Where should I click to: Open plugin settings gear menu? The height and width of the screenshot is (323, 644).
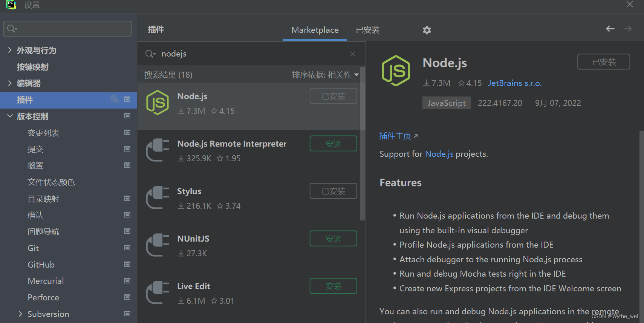click(427, 30)
